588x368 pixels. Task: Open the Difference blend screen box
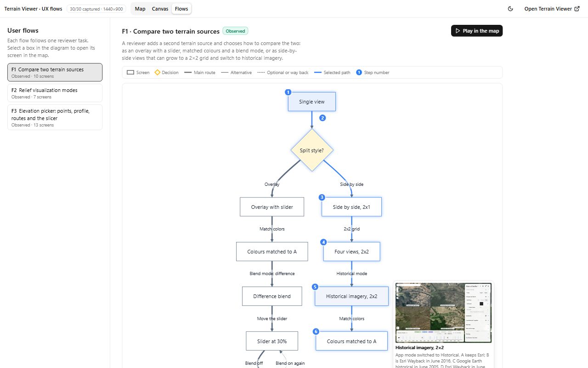(x=272, y=296)
